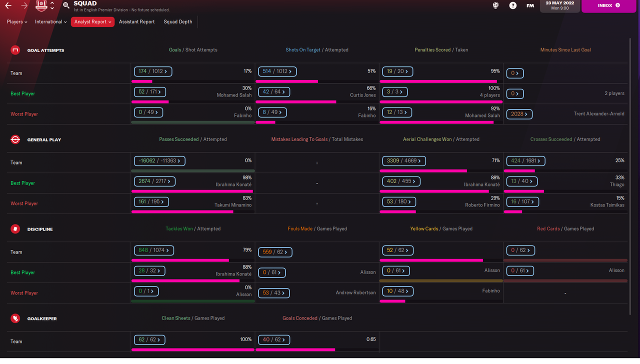This screenshot has width=640, height=364.
Task: Click Andrew Robertson player name
Action: (x=356, y=293)
